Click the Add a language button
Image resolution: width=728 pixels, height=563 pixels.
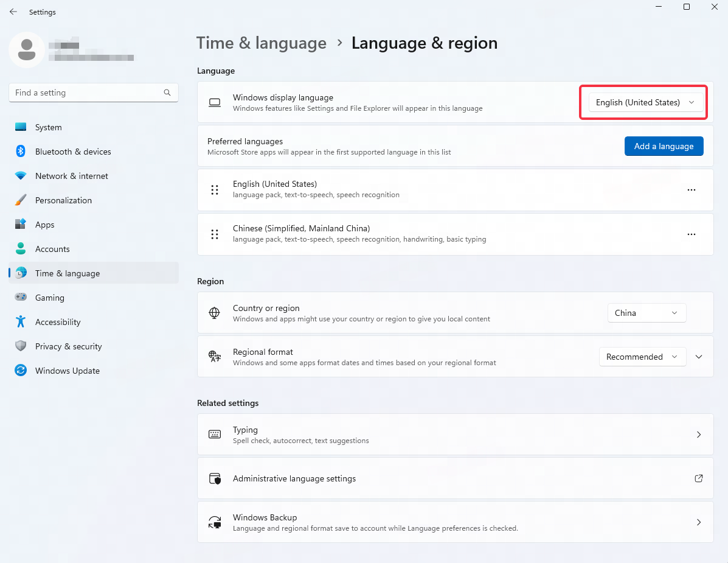pyautogui.click(x=664, y=146)
